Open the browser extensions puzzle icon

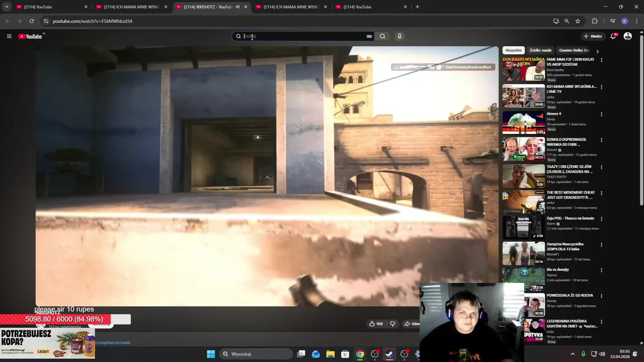click(x=595, y=21)
